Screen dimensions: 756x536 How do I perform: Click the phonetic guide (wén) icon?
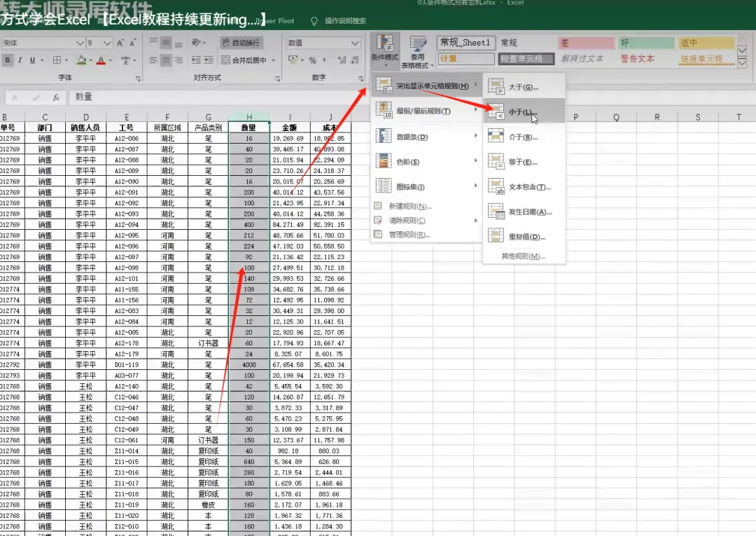pos(125,60)
